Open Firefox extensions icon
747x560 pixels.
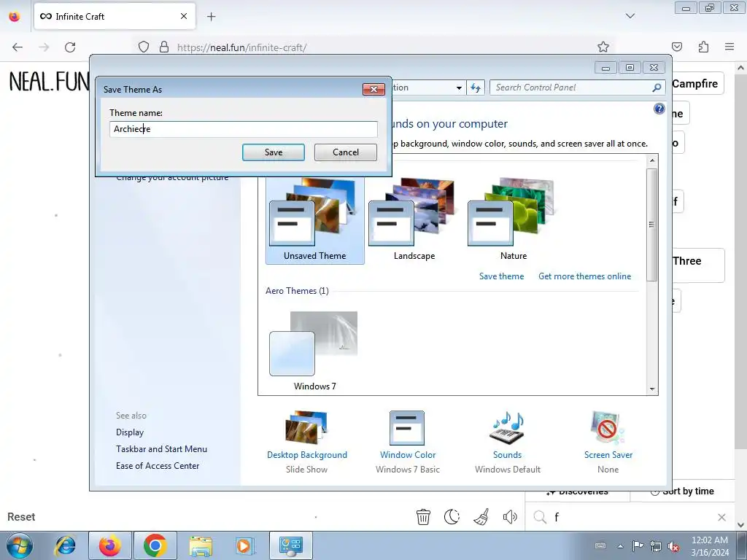pos(703,47)
